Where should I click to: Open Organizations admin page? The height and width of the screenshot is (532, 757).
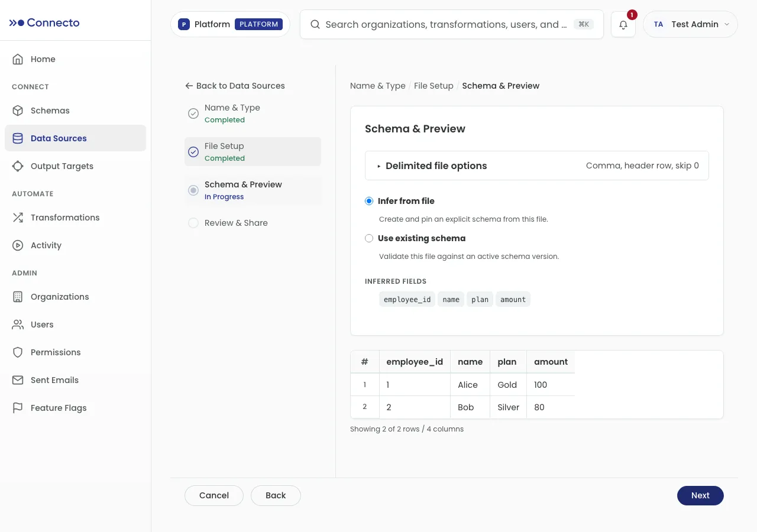(x=75, y=297)
